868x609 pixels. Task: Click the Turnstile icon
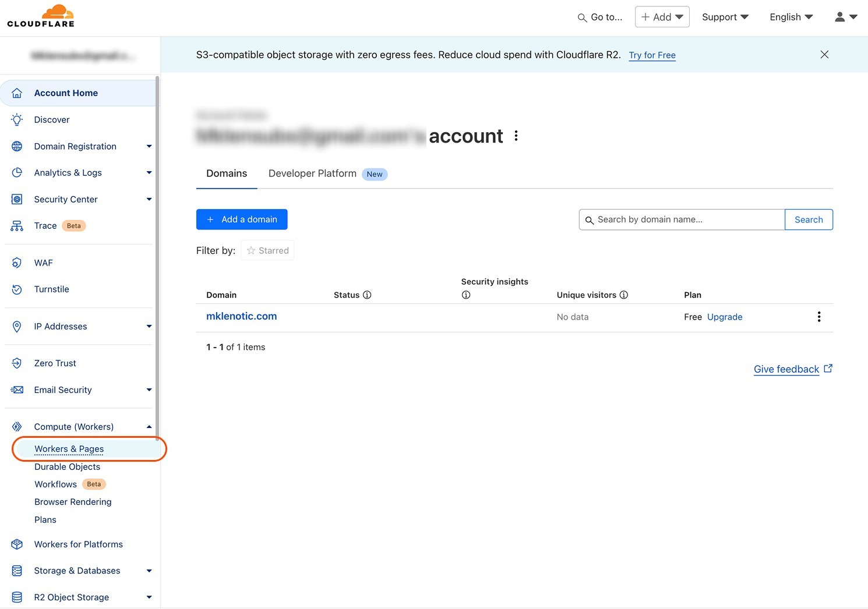[x=17, y=289]
